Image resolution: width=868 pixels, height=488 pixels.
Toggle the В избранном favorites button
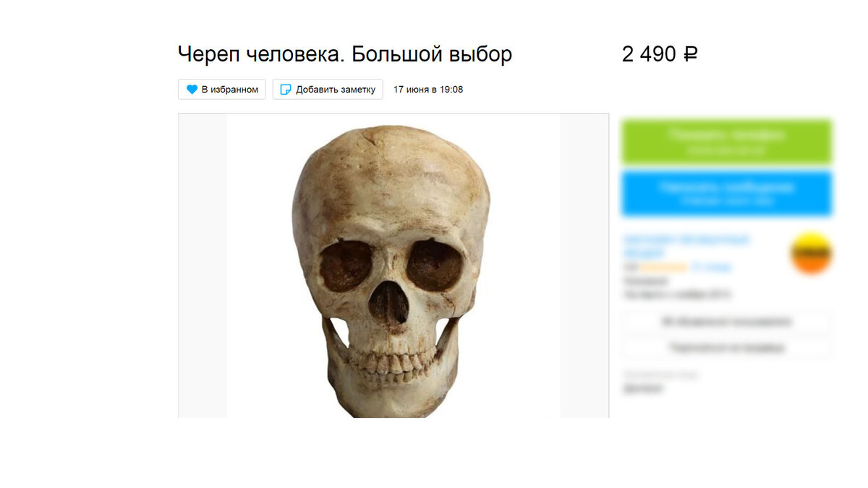click(222, 90)
